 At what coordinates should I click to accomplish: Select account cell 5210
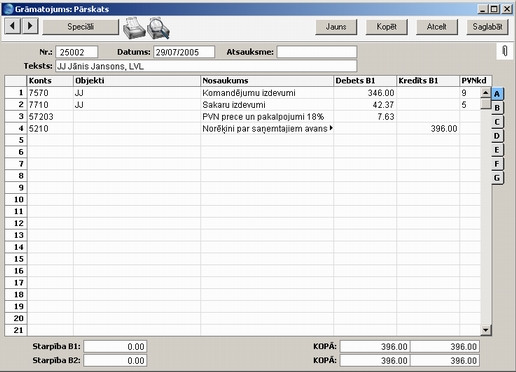tap(50, 129)
